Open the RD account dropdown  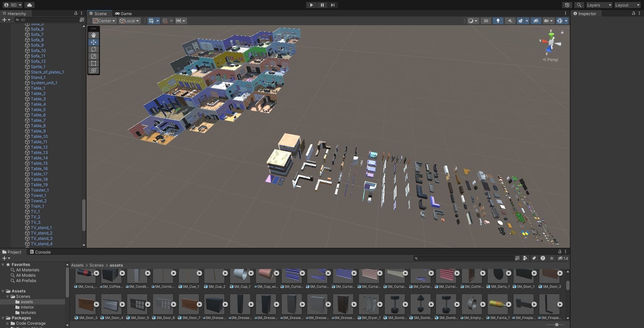click(13, 5)
